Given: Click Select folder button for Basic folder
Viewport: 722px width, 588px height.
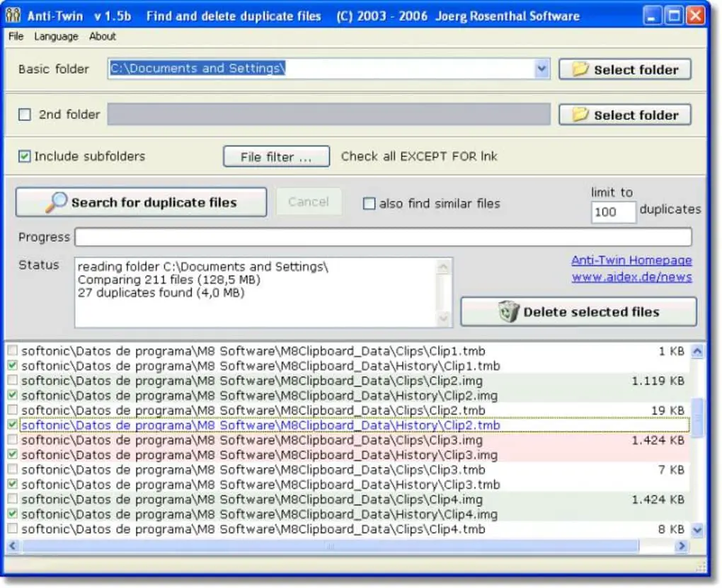Looking at the screenshot, I should 625,69.
